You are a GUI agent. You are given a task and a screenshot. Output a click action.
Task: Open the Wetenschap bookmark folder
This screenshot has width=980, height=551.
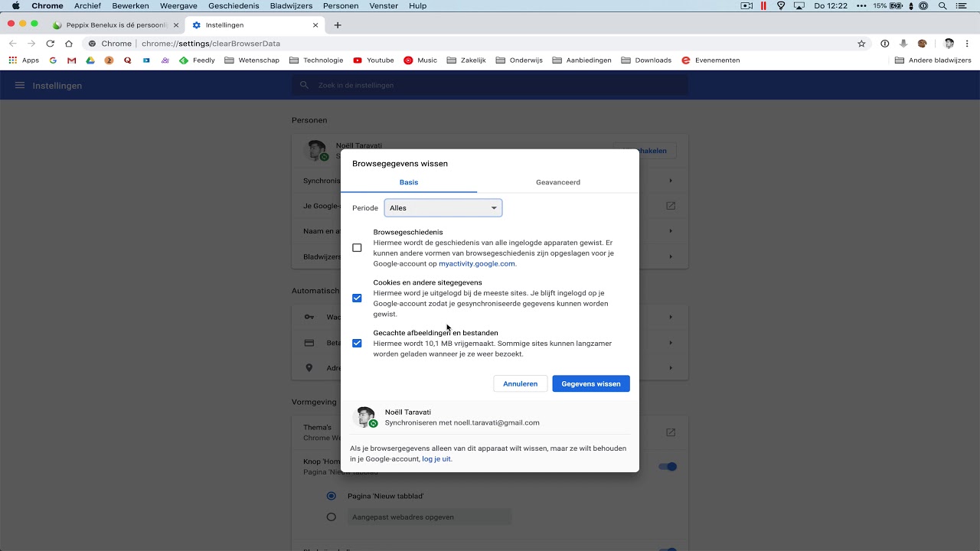(252, 60)
